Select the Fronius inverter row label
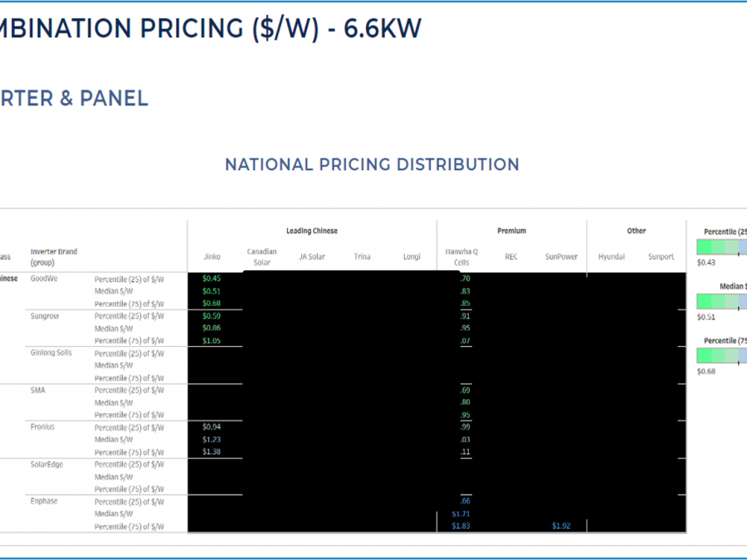The image size is (747, 560). (42, 427)
